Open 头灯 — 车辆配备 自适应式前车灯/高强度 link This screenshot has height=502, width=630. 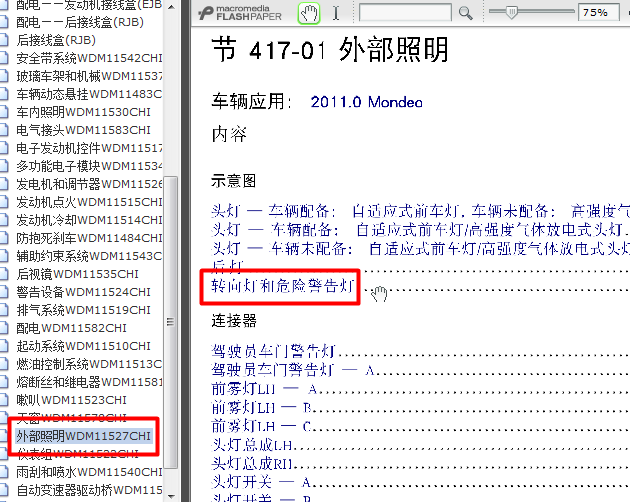point(420,230)
